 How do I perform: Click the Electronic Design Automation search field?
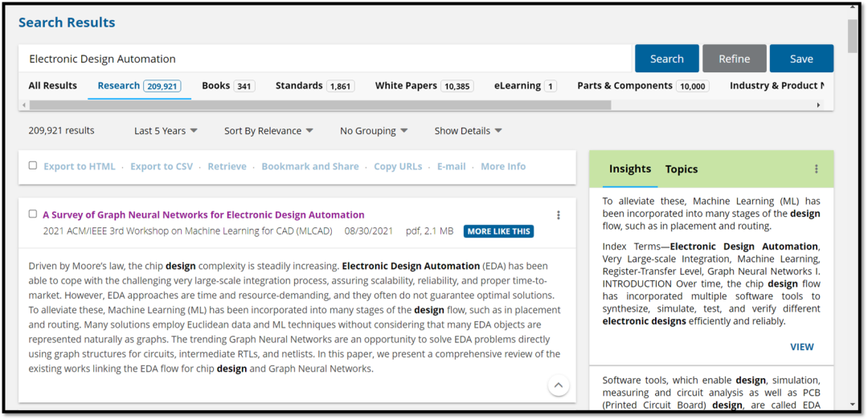click(x=325, y=59)
